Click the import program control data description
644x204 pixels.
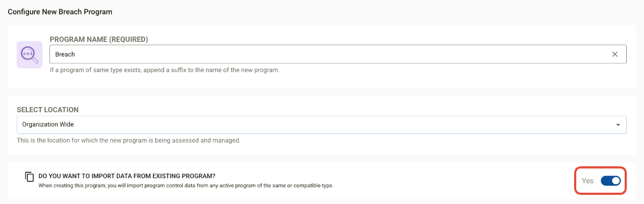[x=185, y=186]
